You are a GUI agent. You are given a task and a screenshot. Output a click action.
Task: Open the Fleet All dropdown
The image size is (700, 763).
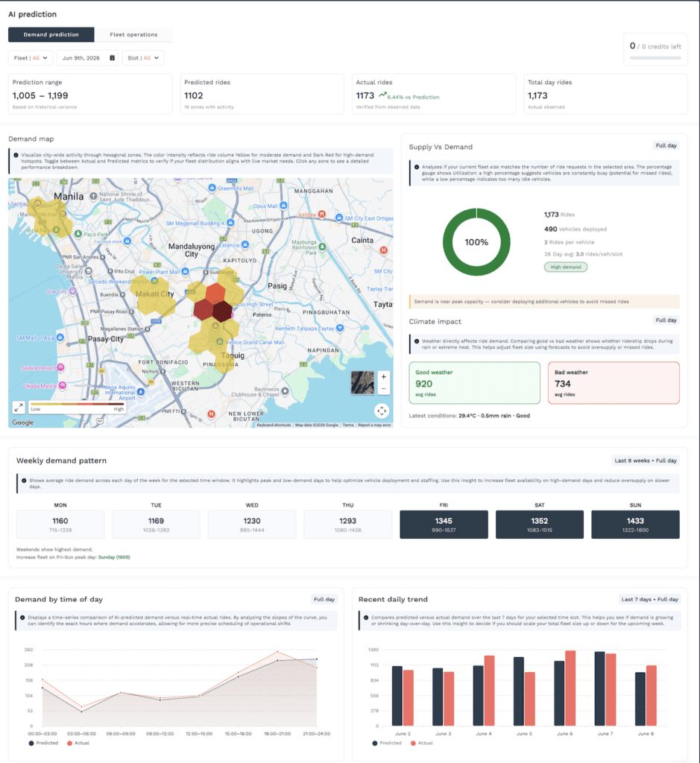click(31, 58)
